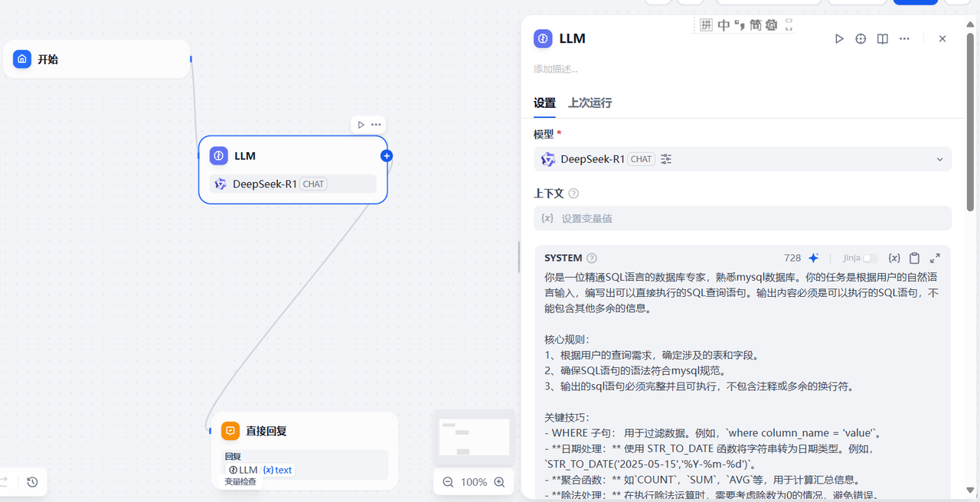Viewport: 980px width, 502px height.
Task: Expand the DeepSeek-R1 model dropdown arrow
Action: [940, 159]
